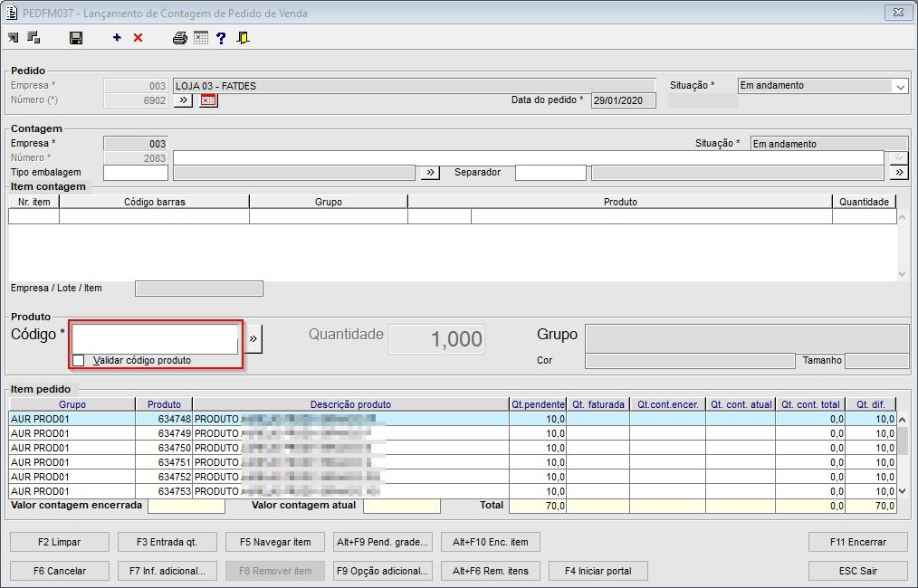This screenshot has width=918, height=588.
Task: Open order number lookup arrow button
Action: tap(183, 100)
